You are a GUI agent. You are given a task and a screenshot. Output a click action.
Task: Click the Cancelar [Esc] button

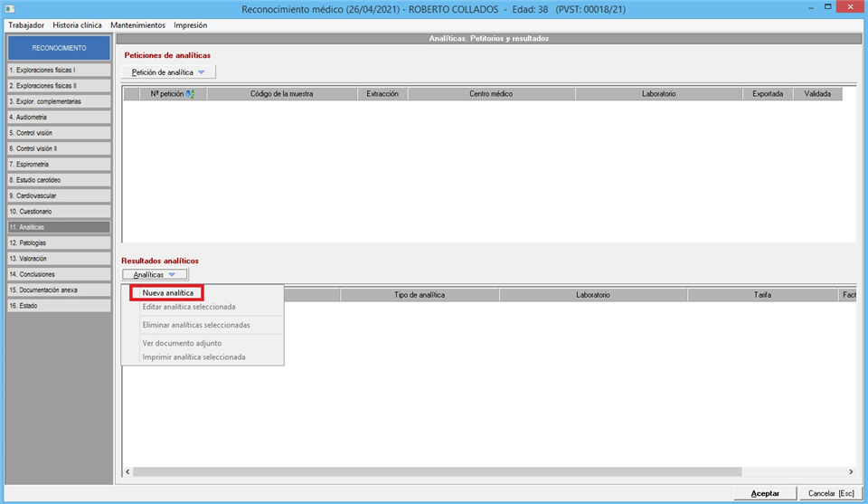[828, 494]
